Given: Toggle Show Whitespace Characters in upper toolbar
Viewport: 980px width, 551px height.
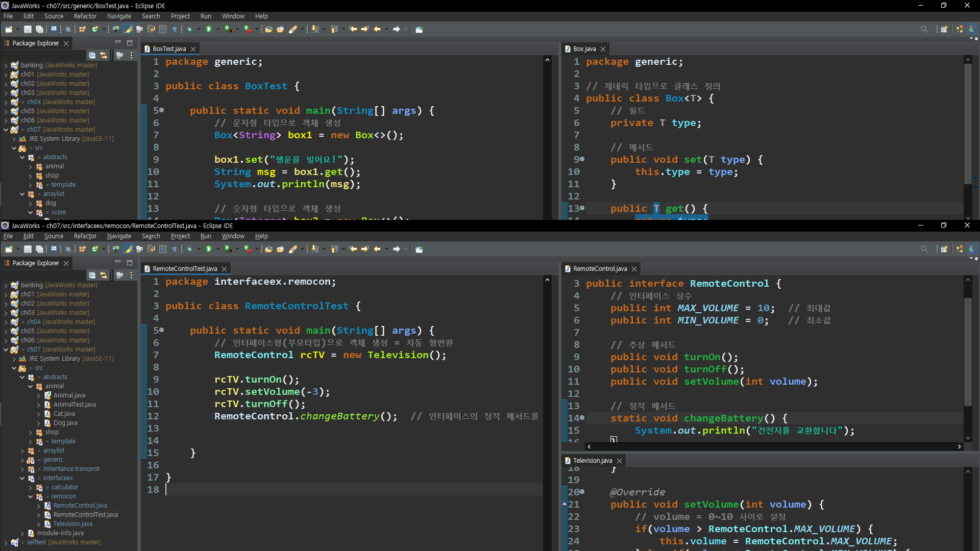Looking at the screenshot, I should click(175, 30).
